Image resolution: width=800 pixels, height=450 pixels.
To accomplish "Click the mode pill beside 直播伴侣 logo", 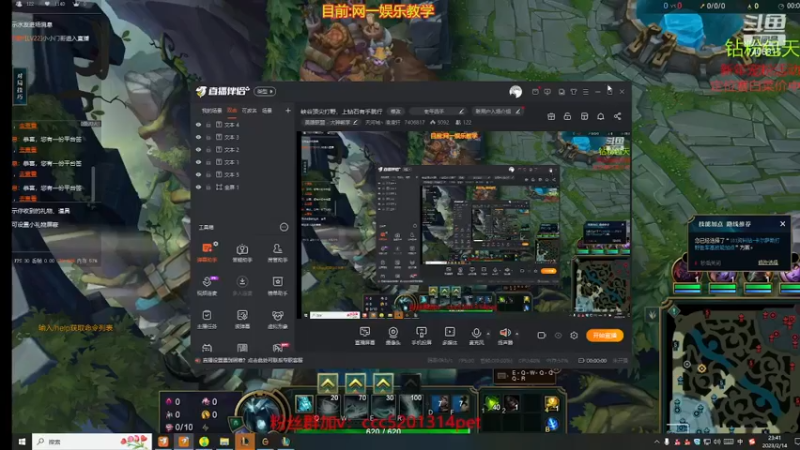I will (265, 91).
